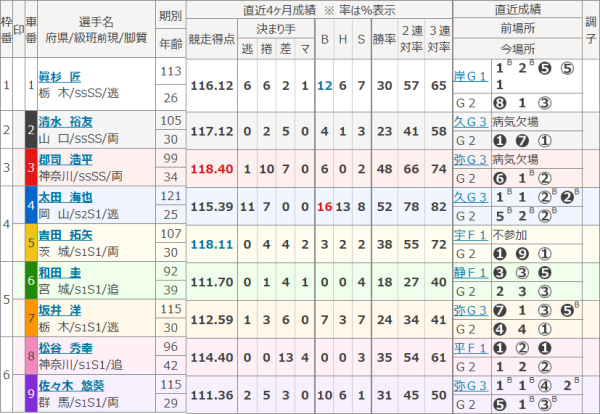Click score 116.12 for 眞杉 匠

point(212,85)
